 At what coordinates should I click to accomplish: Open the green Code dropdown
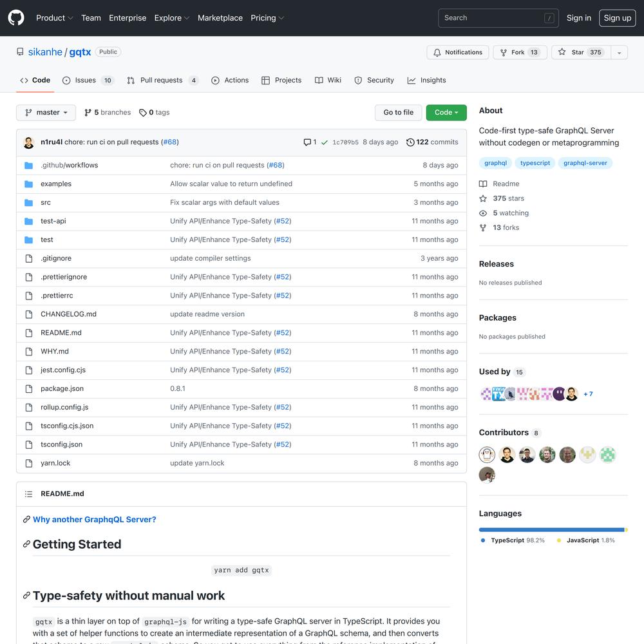446,113
